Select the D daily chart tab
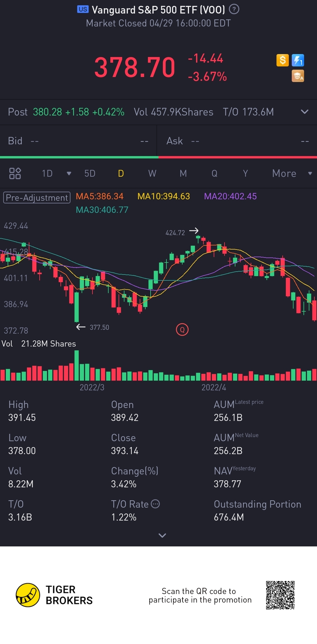 121,173
